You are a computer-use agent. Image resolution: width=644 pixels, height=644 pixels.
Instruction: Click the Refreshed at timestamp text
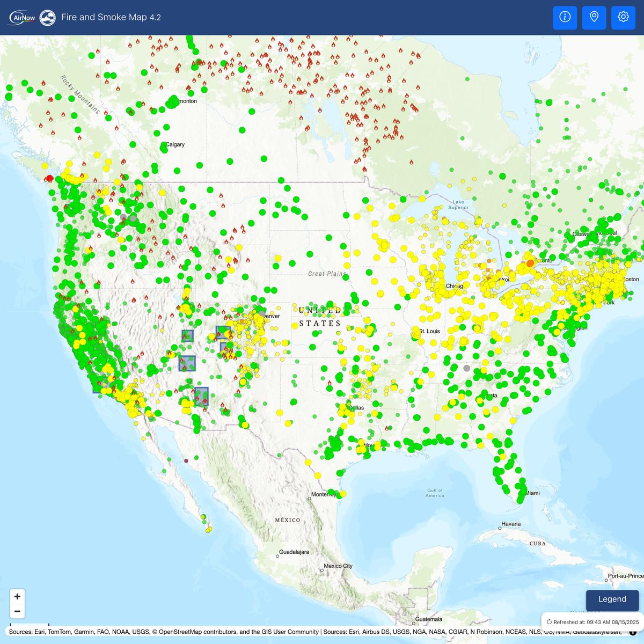point(593,622)
